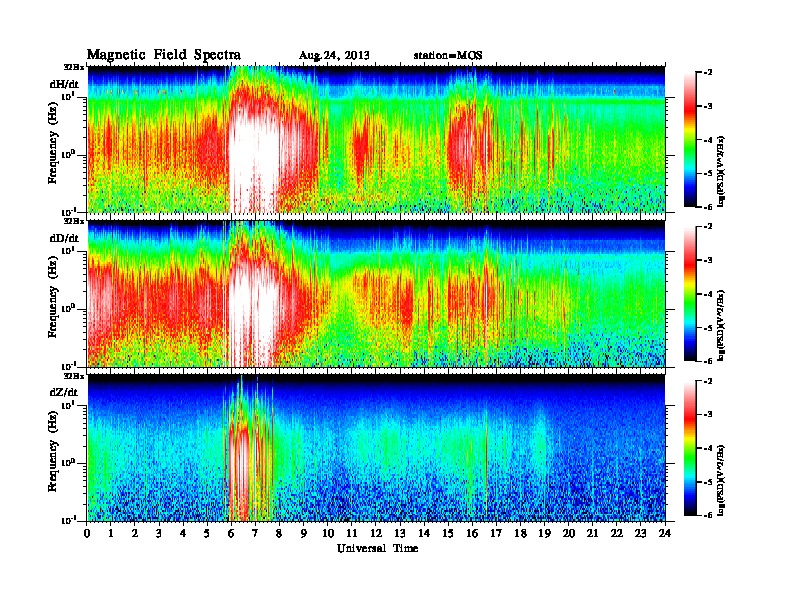Screen dimensions: 792x612
Task: Click the '1' hour tick on time axis
Action: [x=111, y=533]
